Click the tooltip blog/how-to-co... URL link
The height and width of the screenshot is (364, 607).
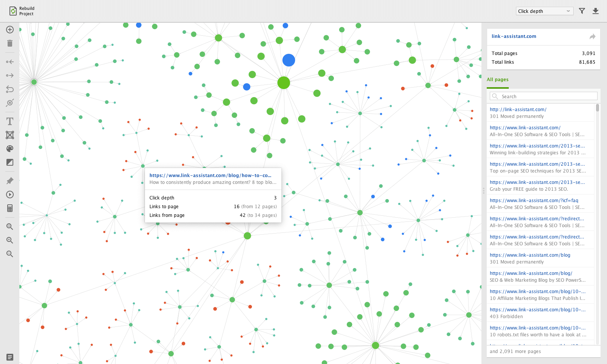210,176
